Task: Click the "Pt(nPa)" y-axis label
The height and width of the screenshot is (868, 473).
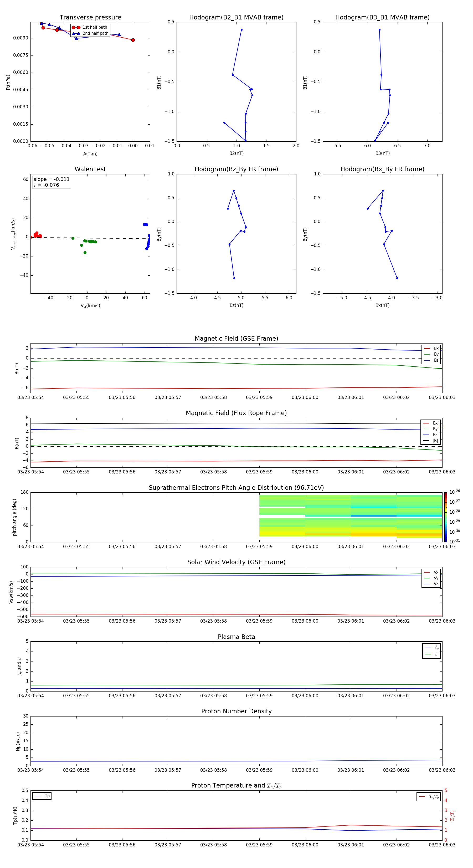Action: (x=8, y=82)
